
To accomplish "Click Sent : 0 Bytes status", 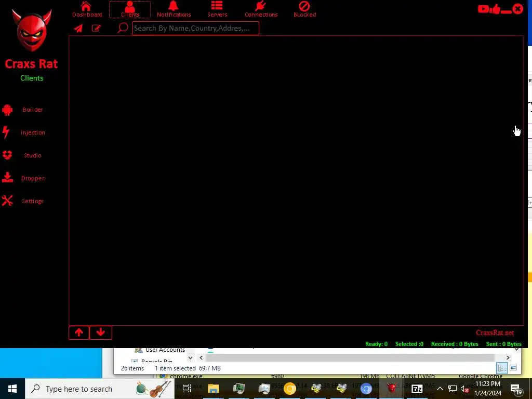I will click(504, 344).
